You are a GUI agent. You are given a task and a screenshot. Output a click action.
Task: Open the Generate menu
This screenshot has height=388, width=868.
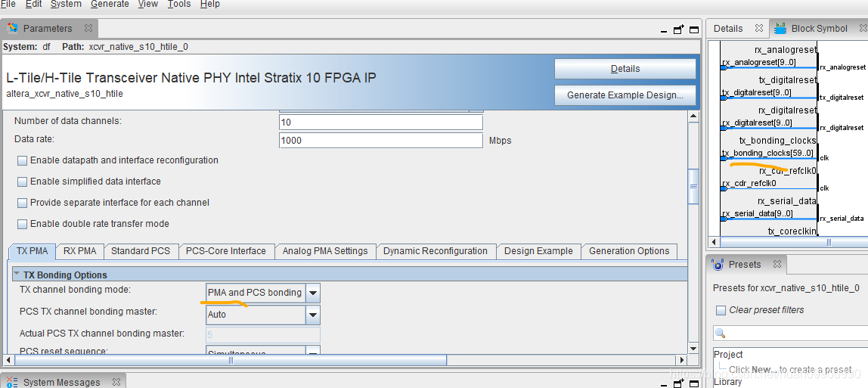point(110,4)
